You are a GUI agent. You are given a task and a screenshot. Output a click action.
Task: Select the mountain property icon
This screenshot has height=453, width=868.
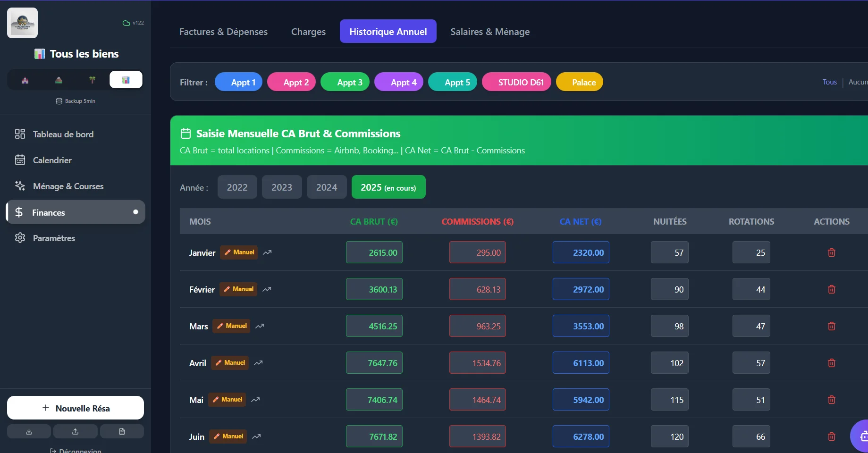[59, 80]
